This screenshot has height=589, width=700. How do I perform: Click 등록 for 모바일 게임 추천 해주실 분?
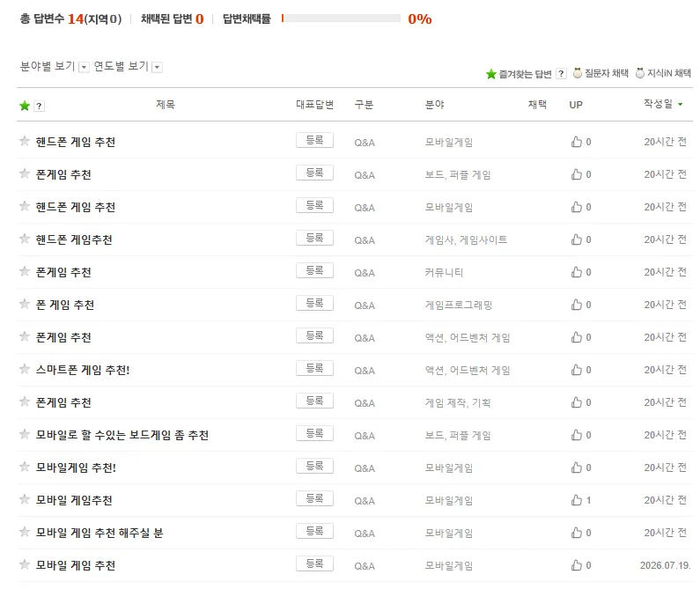314,532
